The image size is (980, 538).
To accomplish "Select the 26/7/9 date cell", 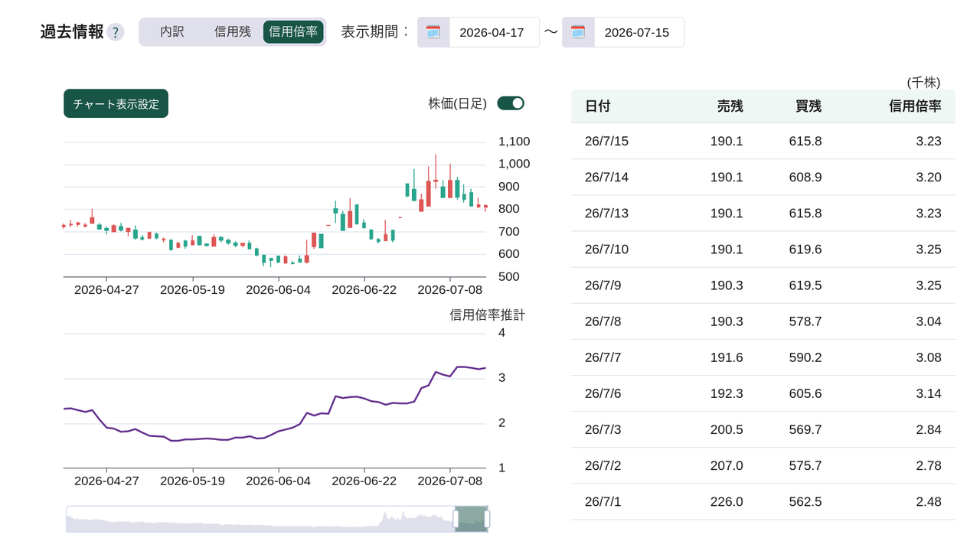I will (603, 285).
